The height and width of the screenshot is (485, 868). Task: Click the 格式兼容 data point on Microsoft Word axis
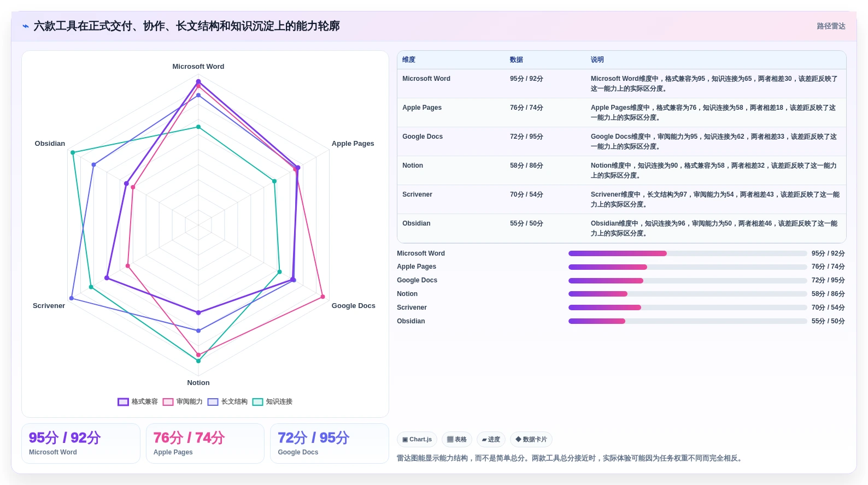pos(198,81)
